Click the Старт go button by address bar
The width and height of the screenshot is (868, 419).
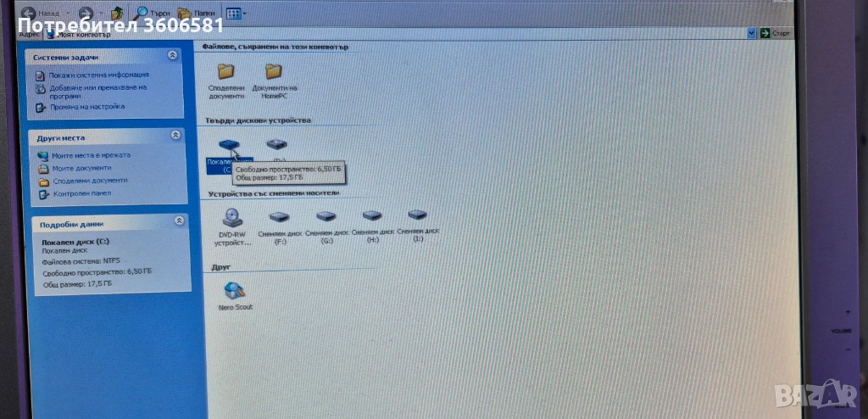(775, 33)
